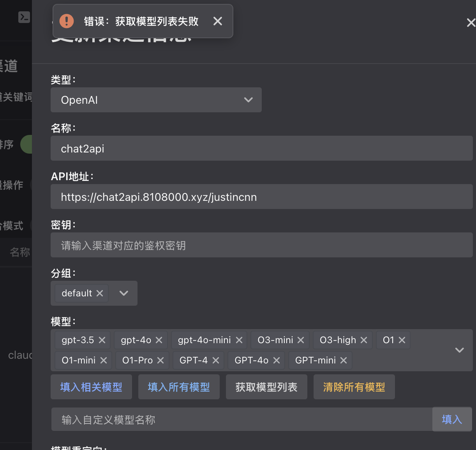Remove the O3-mini model tag
The image size is (476, 450).
(x=300, y=340)
